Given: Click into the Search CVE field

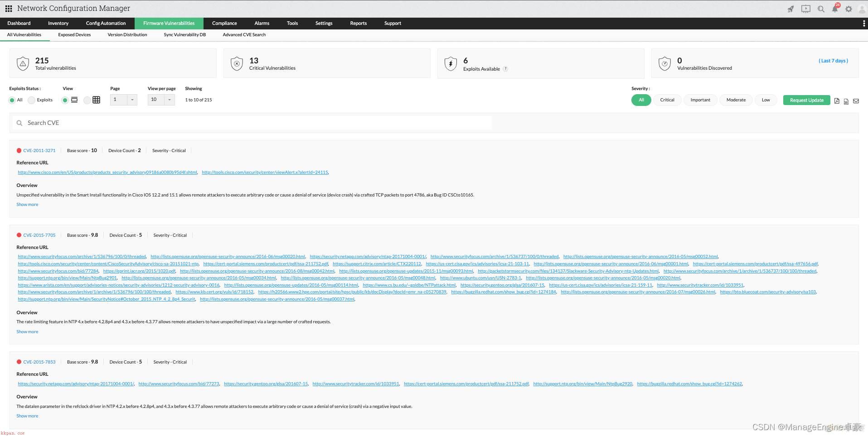Looking at the screenshot, I should pyautogui.click(x=252, y=123).
